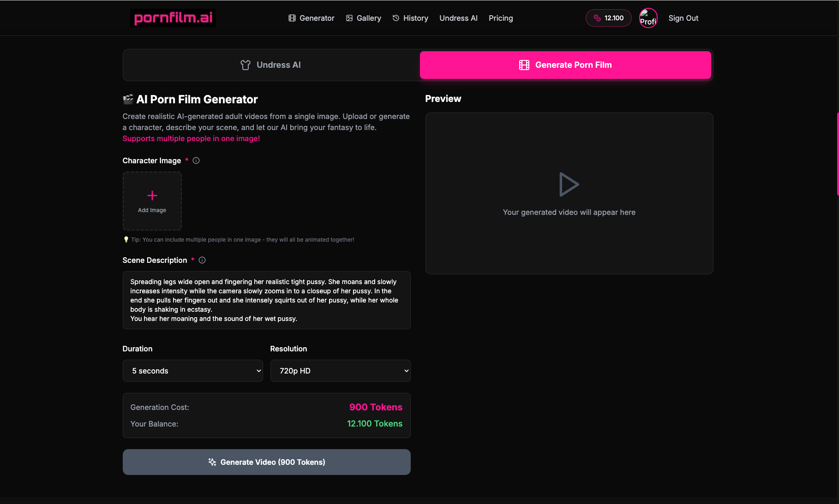The width and height of the screenshot is (839, 504).
Task: Click the info icon beside Character Image
Action: tap(196, 160)
